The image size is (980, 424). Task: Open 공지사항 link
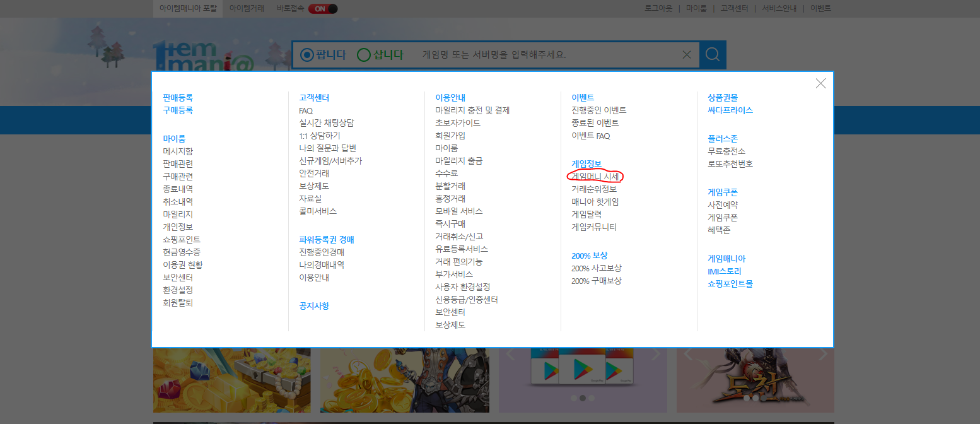pyautogui.click(x=314, y=306)
